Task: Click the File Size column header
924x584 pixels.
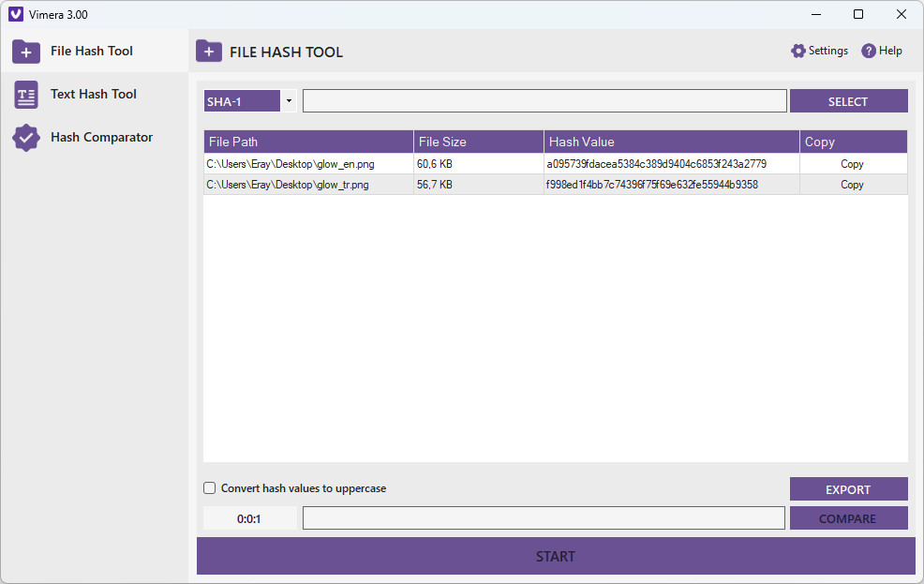Action: tap(479, 142)
